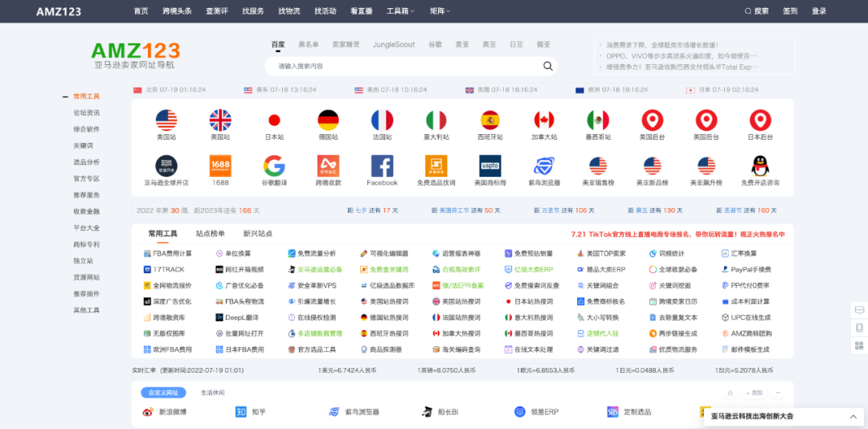Open the Mexico flag 墨西哥站 icon

pos(598,121)
